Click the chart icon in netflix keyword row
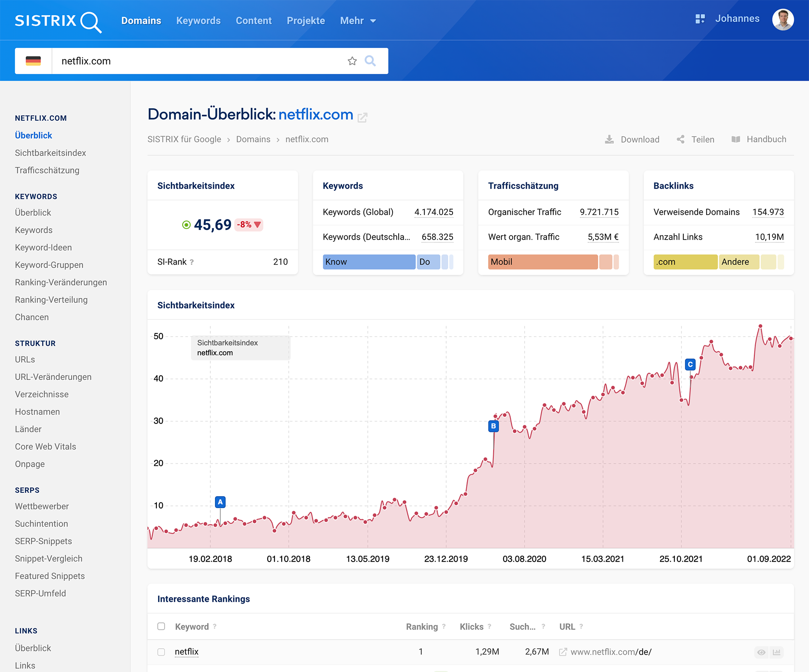Screen dimensions: 809x672 coord(777,652)
